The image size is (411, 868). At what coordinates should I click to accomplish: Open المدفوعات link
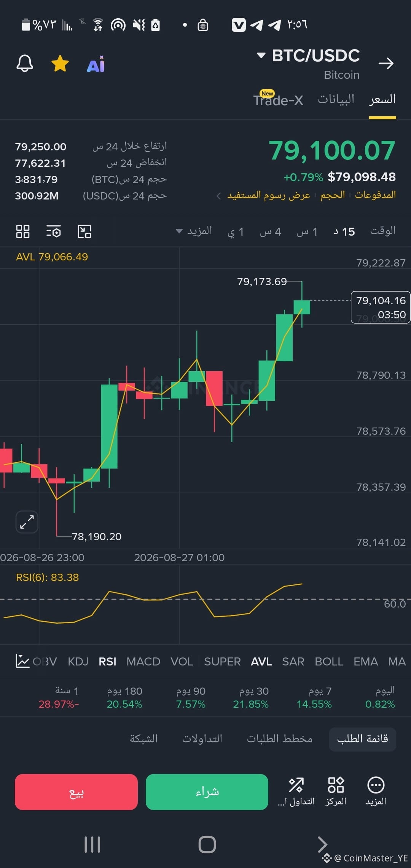pyautogui.click(x=376, y=195)
